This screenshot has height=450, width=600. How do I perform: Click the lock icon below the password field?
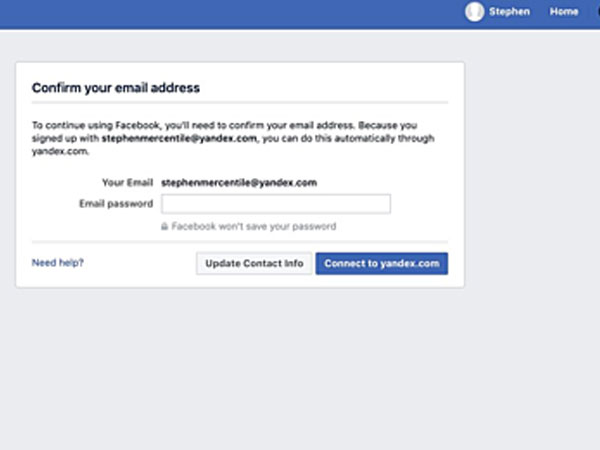(165, 227)
